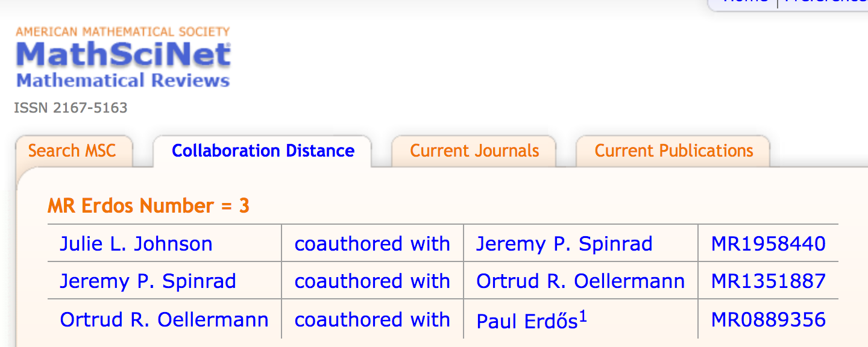Select the Collaboration Distance tab
The image size is (868, 347).
point(262,151)
